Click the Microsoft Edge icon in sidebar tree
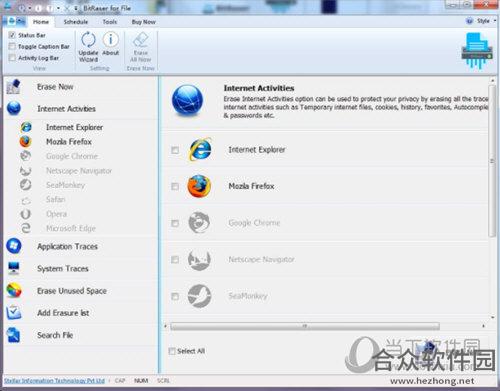Image resolution: width=500 pixels, height=391 pixels. pos(26,228)
